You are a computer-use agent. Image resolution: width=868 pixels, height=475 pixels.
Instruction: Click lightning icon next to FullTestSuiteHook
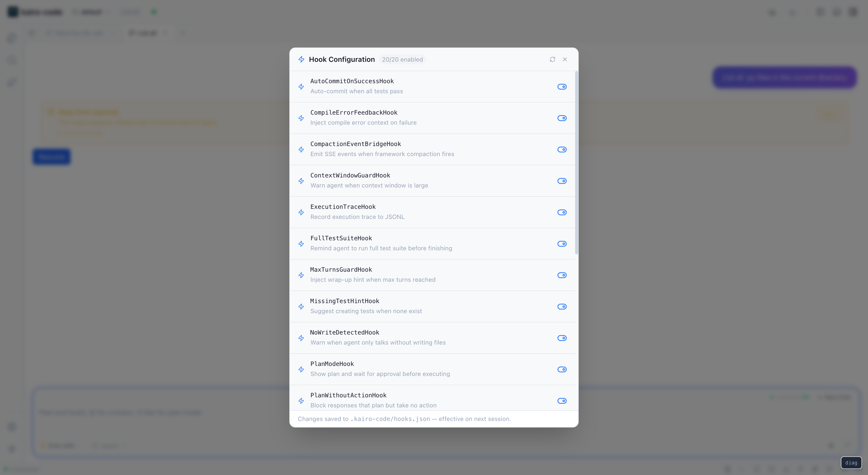pos(301,244)
